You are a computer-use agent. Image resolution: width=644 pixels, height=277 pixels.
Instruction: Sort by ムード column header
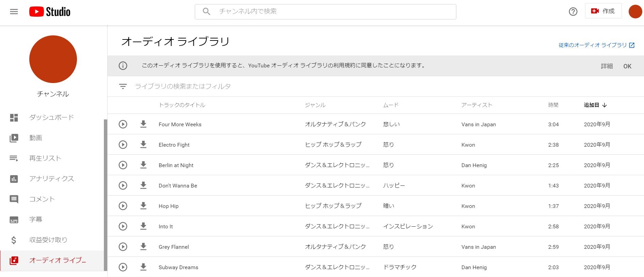tap(391, 105)
